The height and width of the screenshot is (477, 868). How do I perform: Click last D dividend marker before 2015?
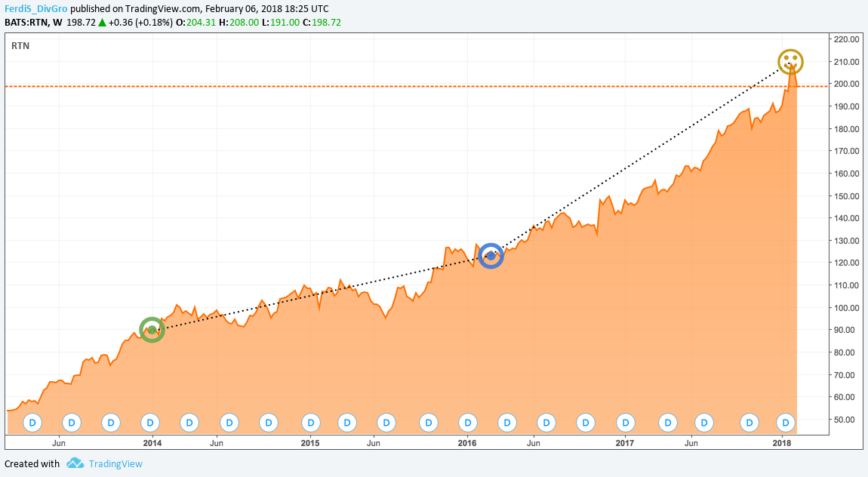tap(269, 423)
